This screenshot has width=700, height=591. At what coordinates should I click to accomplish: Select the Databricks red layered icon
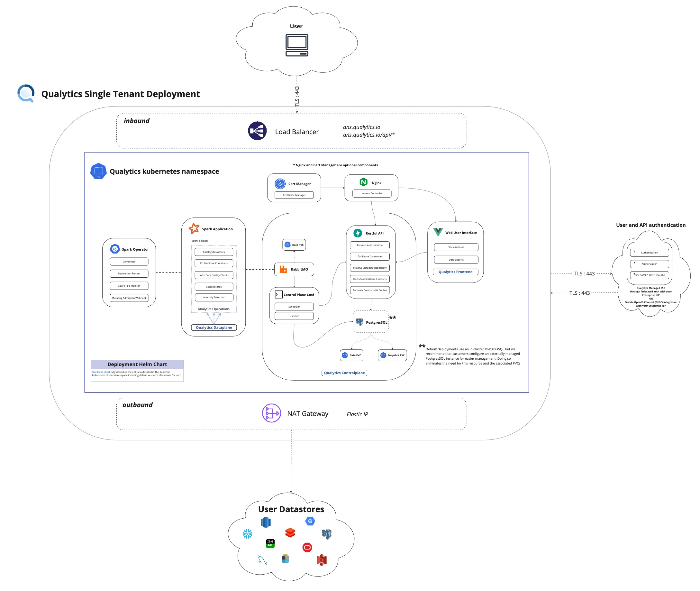pyautogui.click(x=290, y=533)
